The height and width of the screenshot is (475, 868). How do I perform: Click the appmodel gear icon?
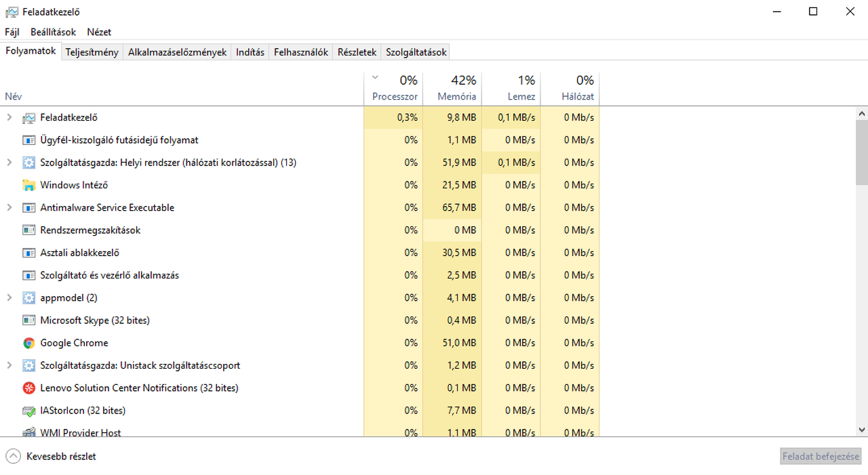pos(28,298)
